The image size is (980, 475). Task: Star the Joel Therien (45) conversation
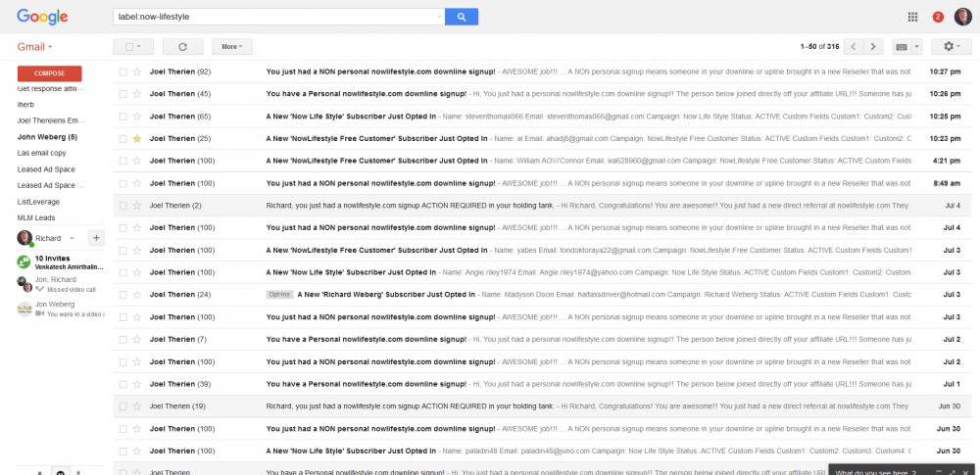[x=137, y=94]
